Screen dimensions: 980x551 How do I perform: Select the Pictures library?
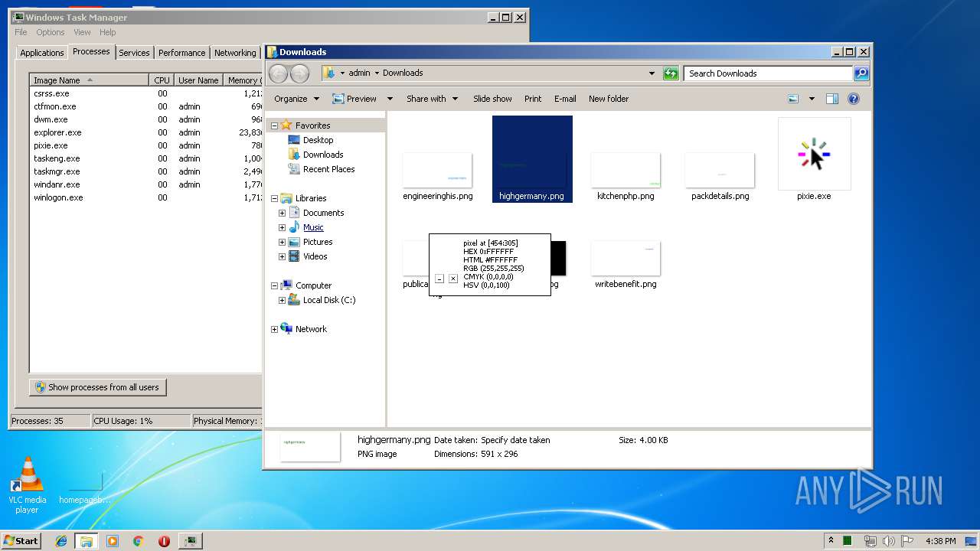point(317,242)
